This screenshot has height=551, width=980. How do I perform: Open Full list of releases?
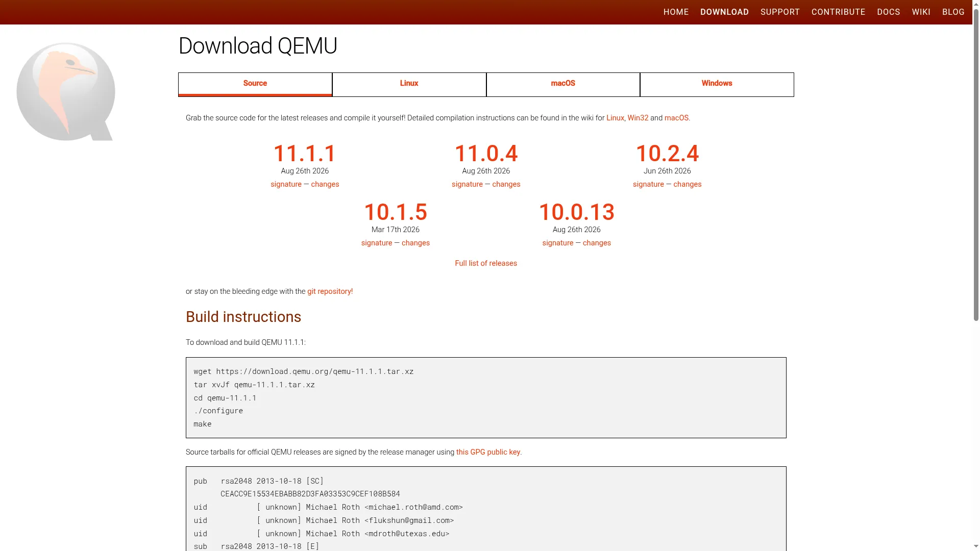coord(486,263)
